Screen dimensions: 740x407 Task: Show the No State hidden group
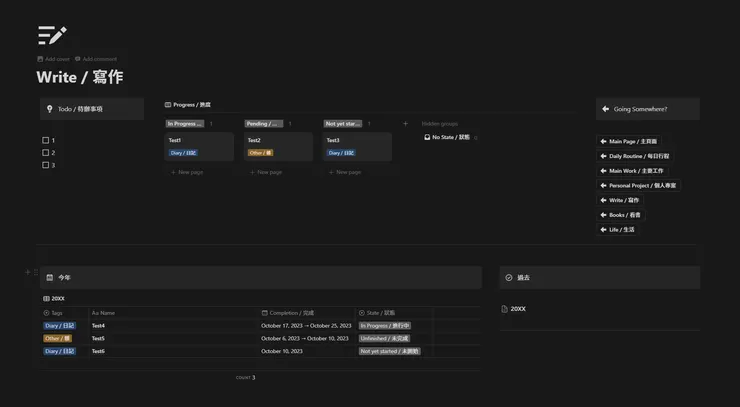coord(451,137)
